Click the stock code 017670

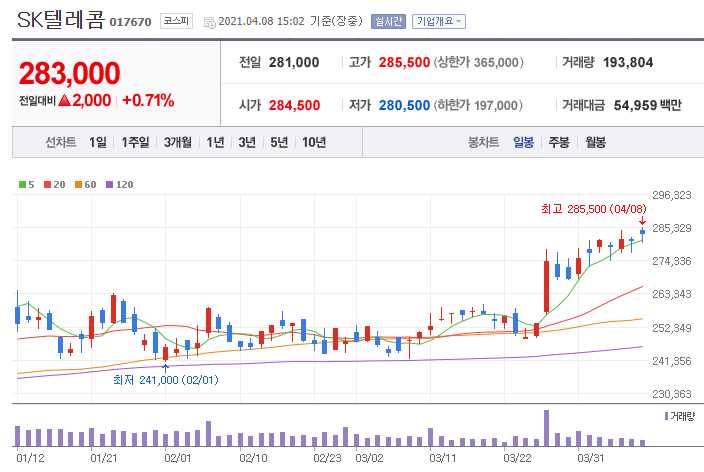131,22
